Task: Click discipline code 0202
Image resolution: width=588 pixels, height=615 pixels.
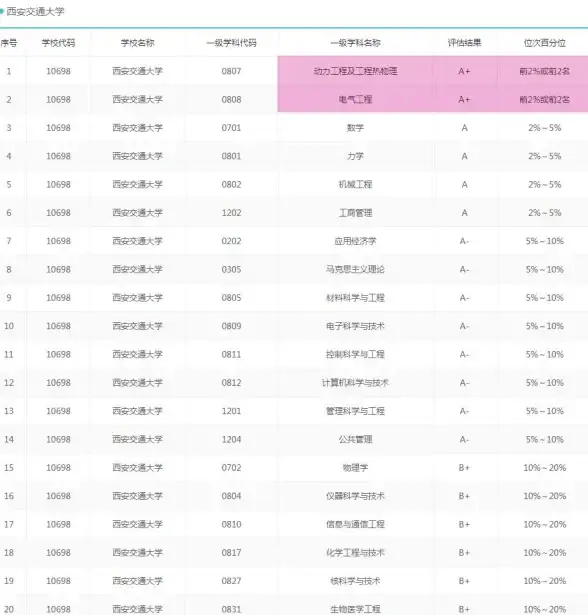Action: click(231, 241)
